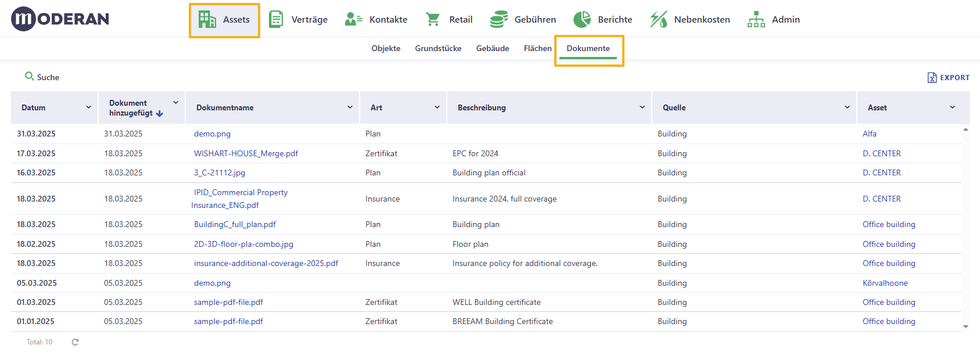Open the Art column filter dropdown
This screenshot has width=980, height=363.
[437, 107]
